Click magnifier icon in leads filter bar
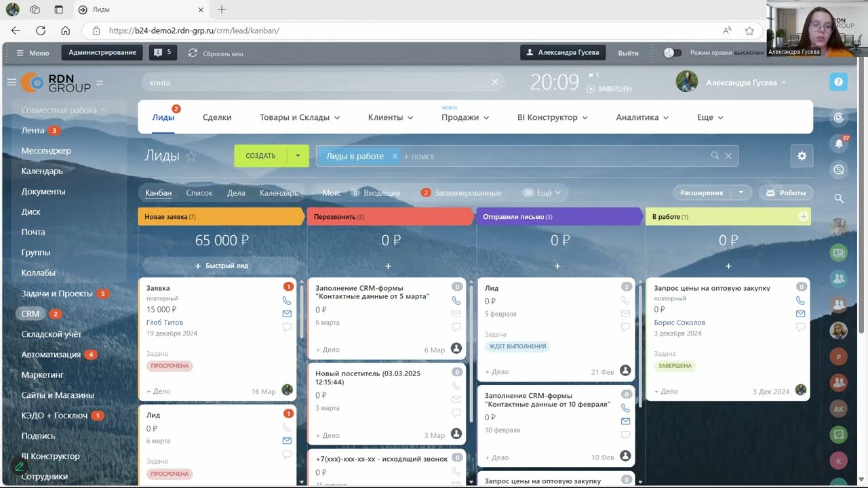 (715, 156)
